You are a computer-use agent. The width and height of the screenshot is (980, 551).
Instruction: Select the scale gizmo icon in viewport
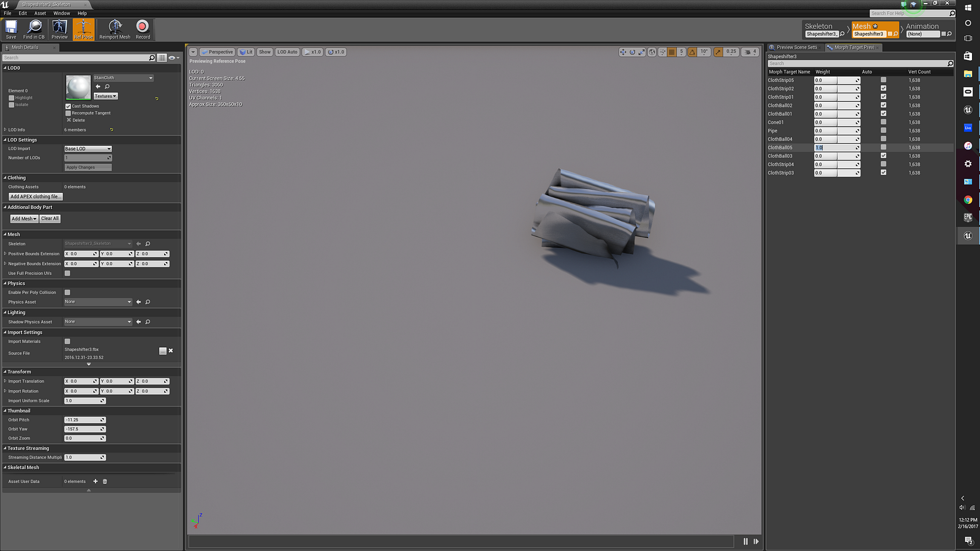[x=641, y=52]
